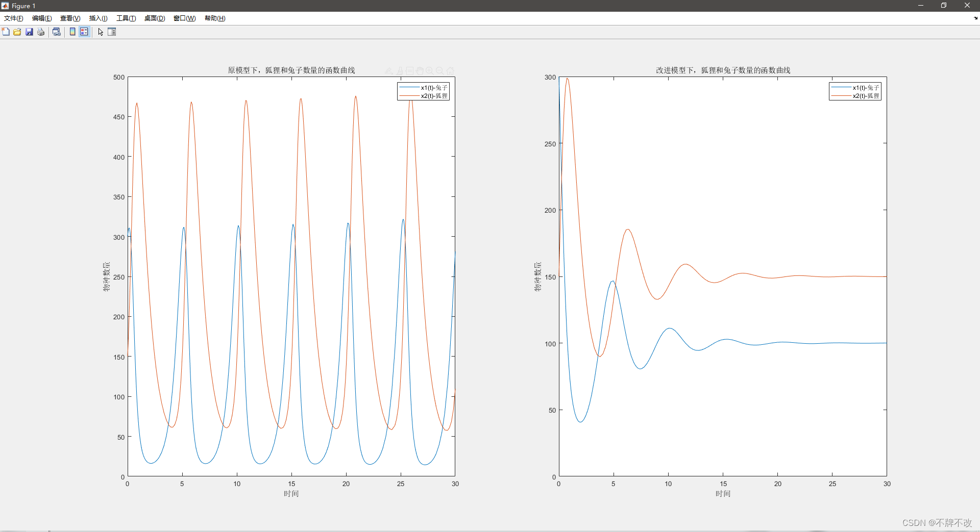This screenshot has height=532, width=980.
Task: Click the blue line sample in the left legend
Action: (409, 88)
